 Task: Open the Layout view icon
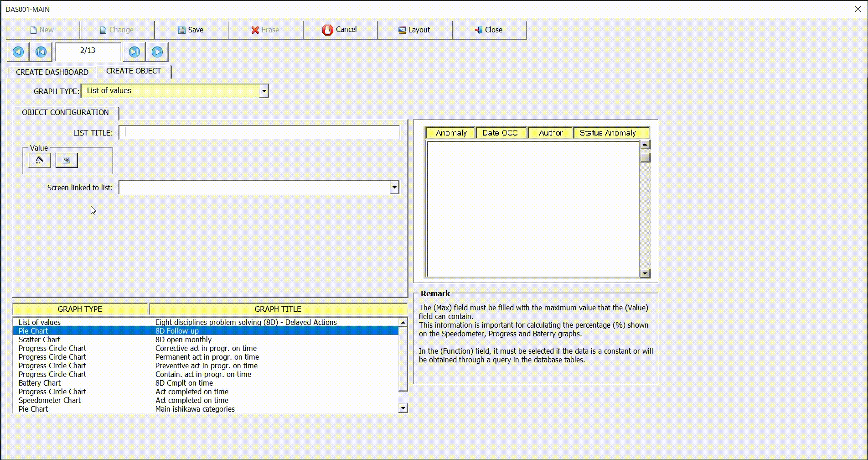(x=402, y=30)
